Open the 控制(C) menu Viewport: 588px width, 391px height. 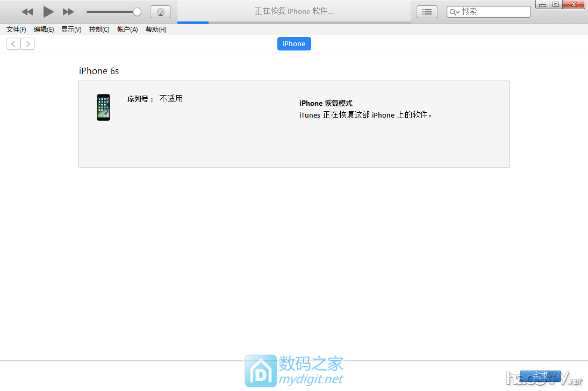(99, 30)
